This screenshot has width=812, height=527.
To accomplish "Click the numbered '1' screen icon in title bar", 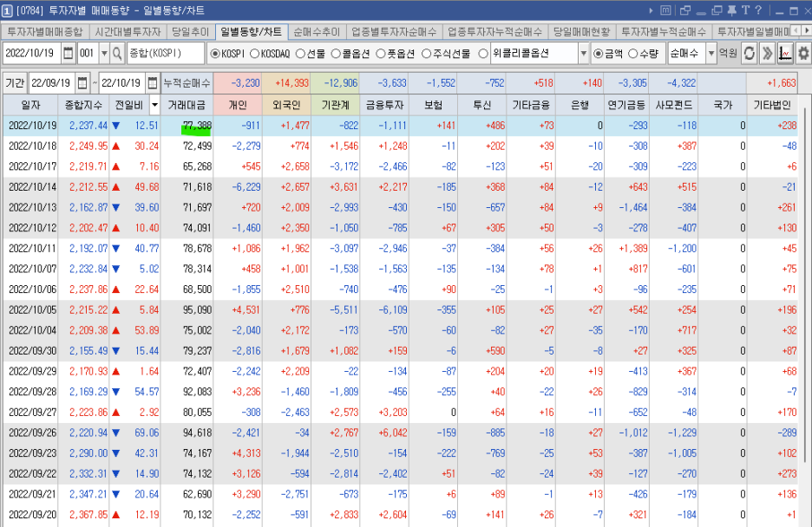I will click(x=7, y=10).
